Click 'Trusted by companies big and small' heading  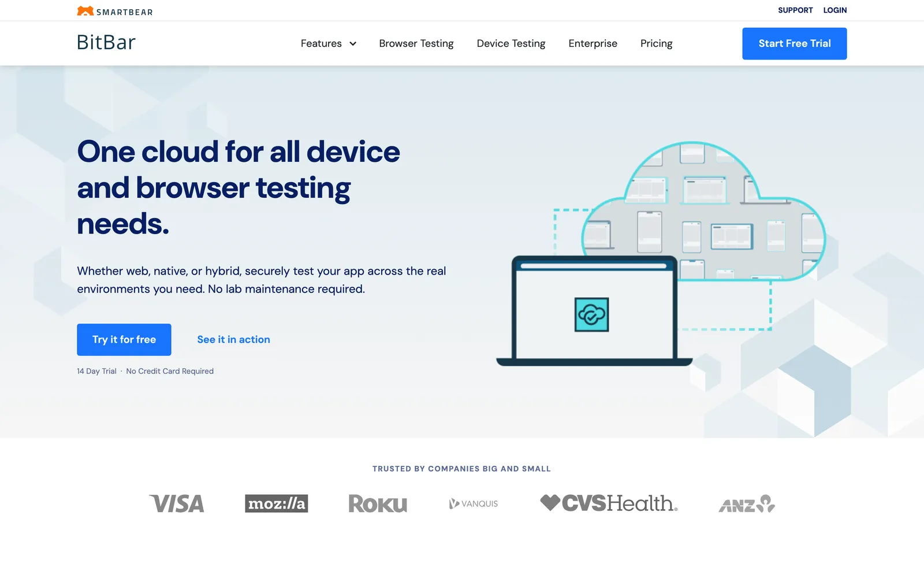tap(461, 469)
